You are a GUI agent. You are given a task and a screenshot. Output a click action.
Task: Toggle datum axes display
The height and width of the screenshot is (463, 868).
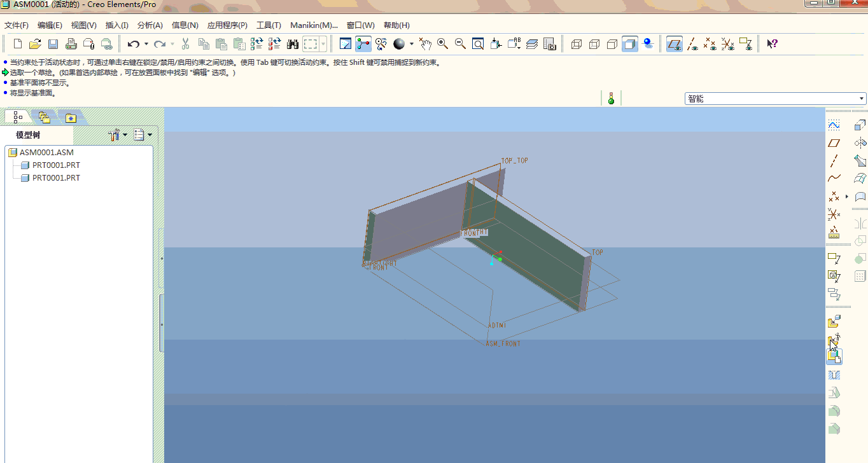click(x=692, y=44)
